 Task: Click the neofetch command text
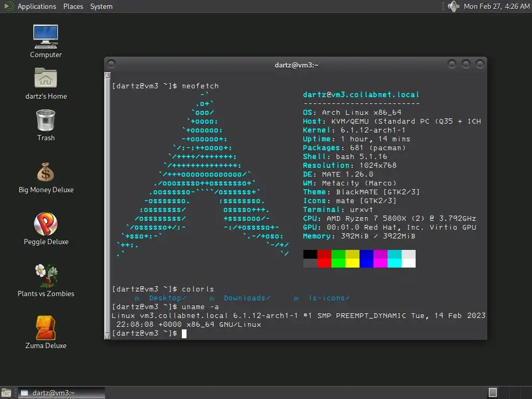click(200, 86)
